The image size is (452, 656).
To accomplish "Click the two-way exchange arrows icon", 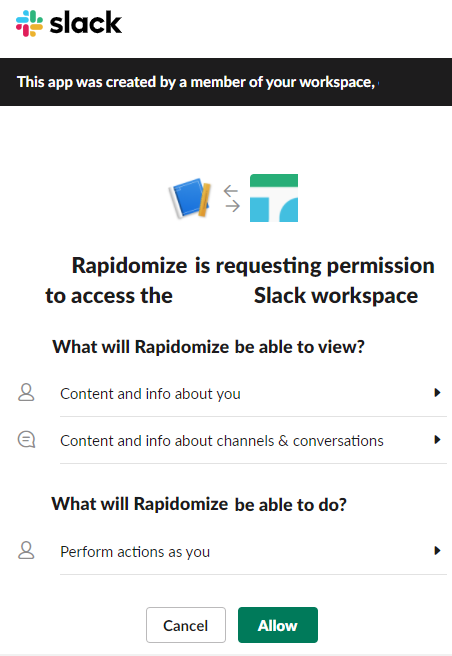I will [231, 198].
